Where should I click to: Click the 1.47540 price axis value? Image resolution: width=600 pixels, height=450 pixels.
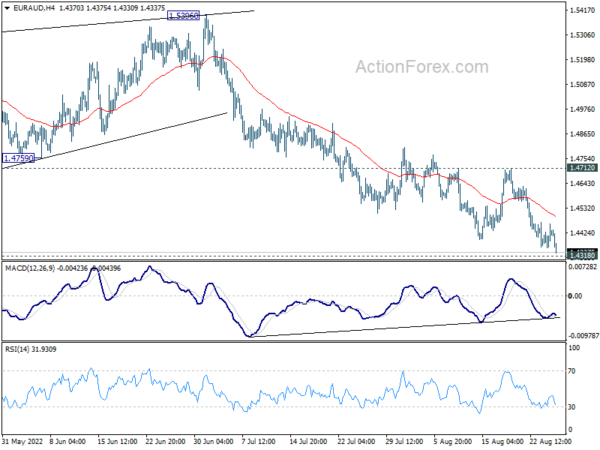(582, 158)
